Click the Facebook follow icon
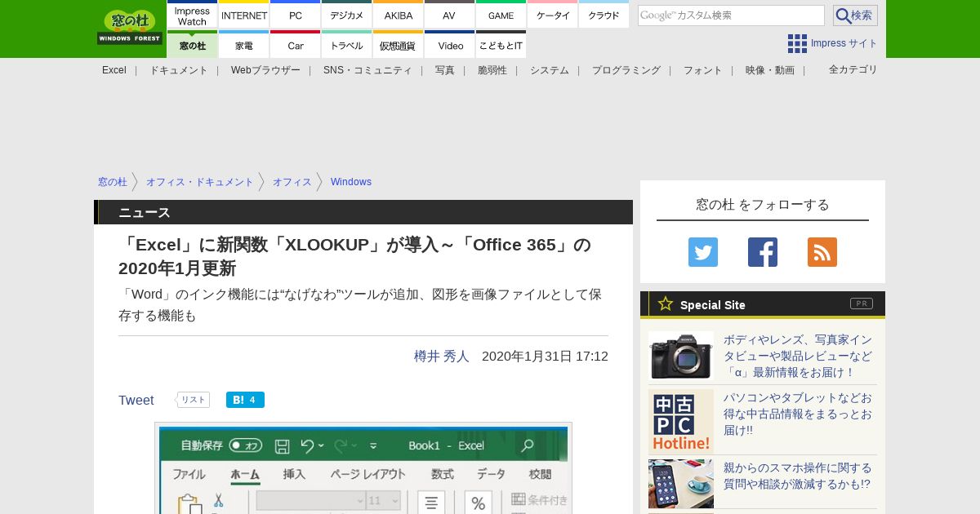 [x=762, y=252]
